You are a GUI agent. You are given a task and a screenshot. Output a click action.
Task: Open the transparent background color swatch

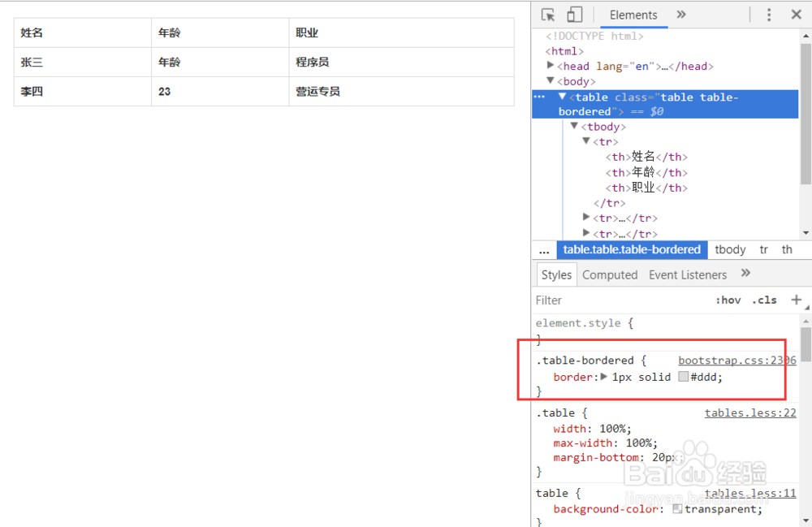pos(677,509)
